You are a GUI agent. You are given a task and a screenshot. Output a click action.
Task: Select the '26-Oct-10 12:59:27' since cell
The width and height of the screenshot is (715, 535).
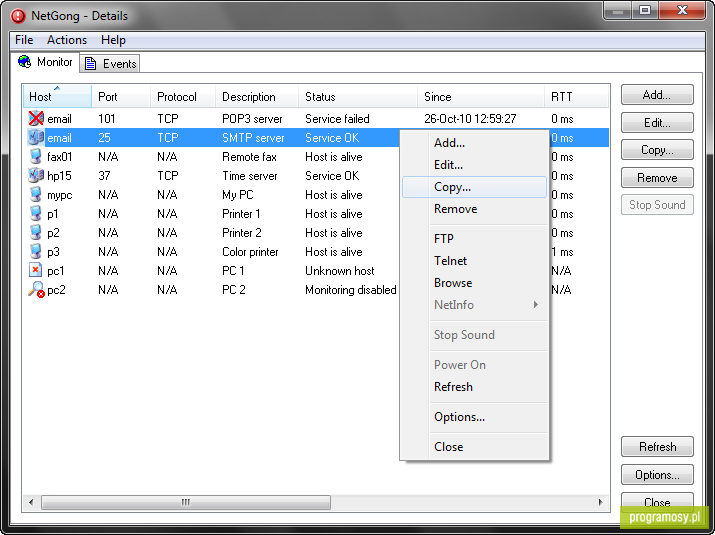click(x=470, y=119)
